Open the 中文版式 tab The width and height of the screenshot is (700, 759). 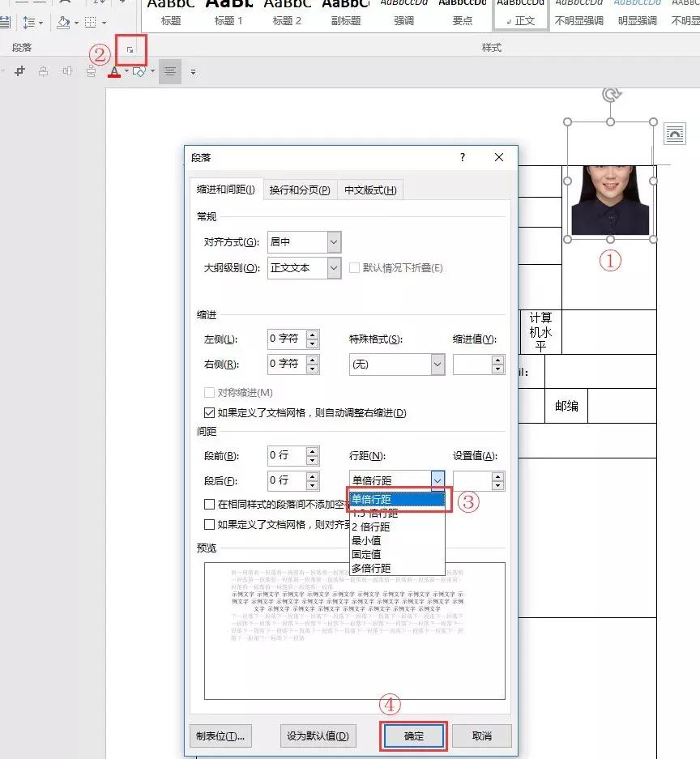(370, 190)
